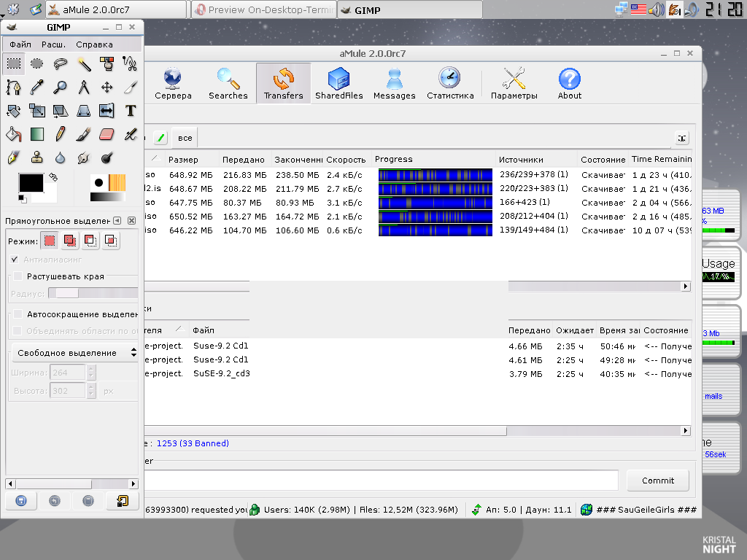The image size is (747, 560).
Task: Enable Автосокращение выделения checkbox
Action: [x=18, y=314]
